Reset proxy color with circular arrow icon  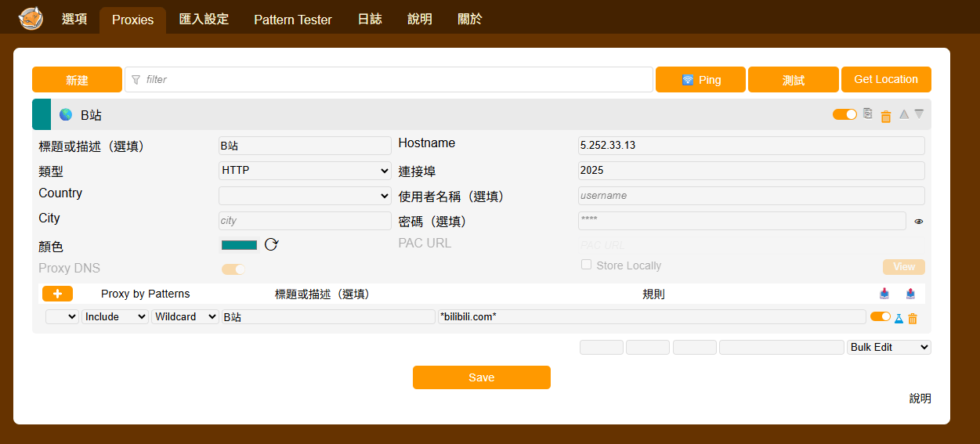click(271, 244)
